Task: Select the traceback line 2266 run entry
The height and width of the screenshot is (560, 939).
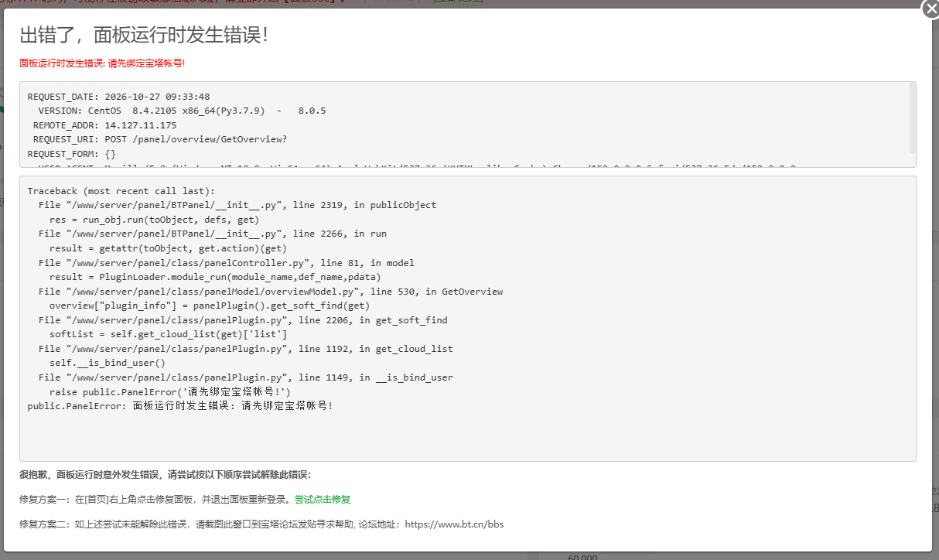Action: 213,234
